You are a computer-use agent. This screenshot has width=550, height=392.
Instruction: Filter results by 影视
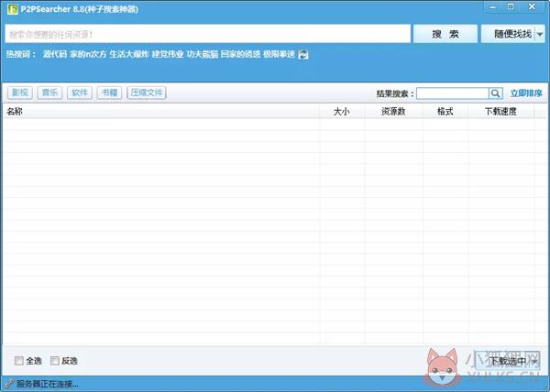[x=20, y=93]
